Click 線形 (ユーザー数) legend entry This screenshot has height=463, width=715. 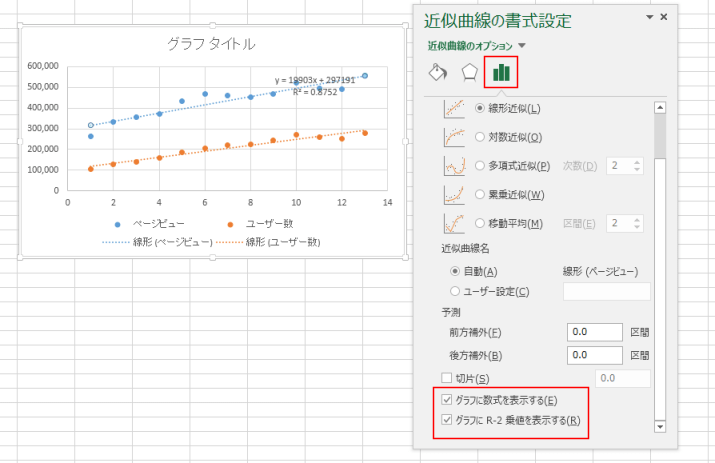pyautogui.click(x=268, y=242)
